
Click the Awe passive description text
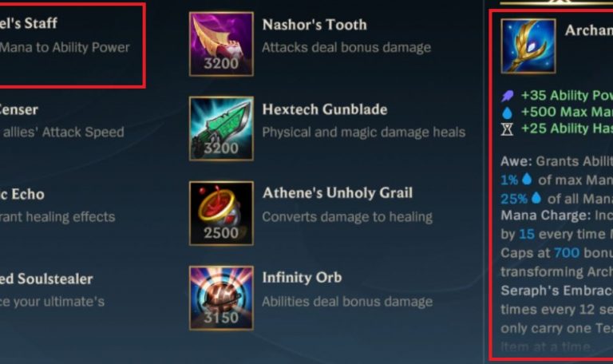click(556, 180)
